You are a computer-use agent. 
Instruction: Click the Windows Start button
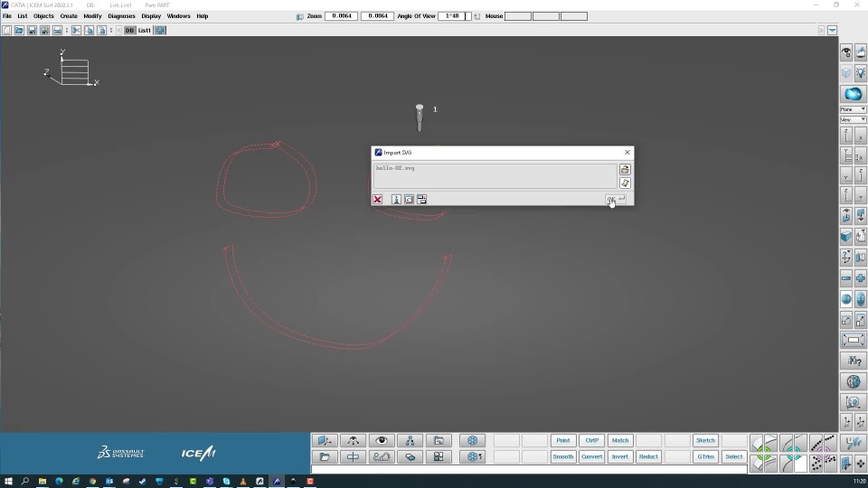click(x=8, y=482)
